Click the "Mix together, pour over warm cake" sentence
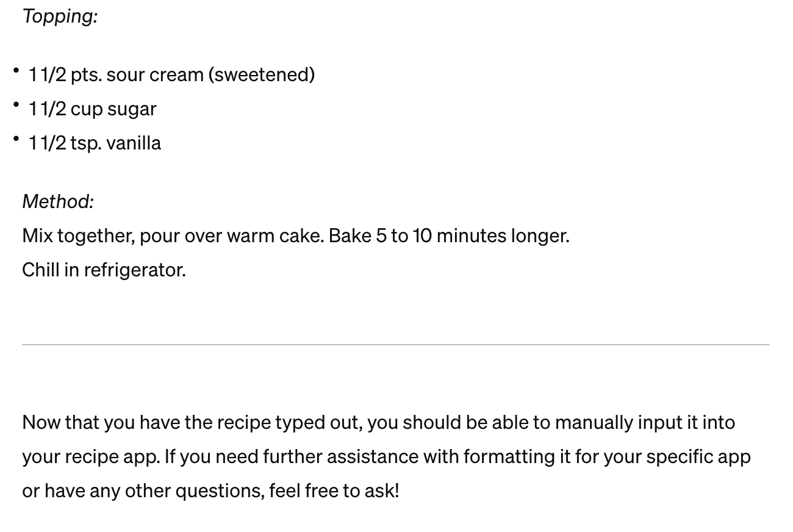This screenshot has height=532, width=793. click(x=173, y=235)
